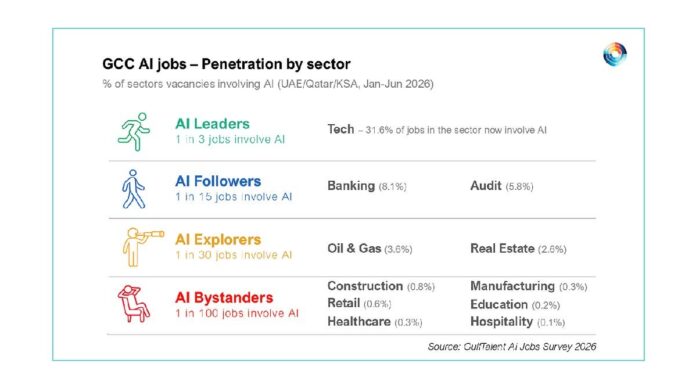Select the AI Followers heading
Image resolution: width=696 pixels, height=392 pixels.
[218, 181]
